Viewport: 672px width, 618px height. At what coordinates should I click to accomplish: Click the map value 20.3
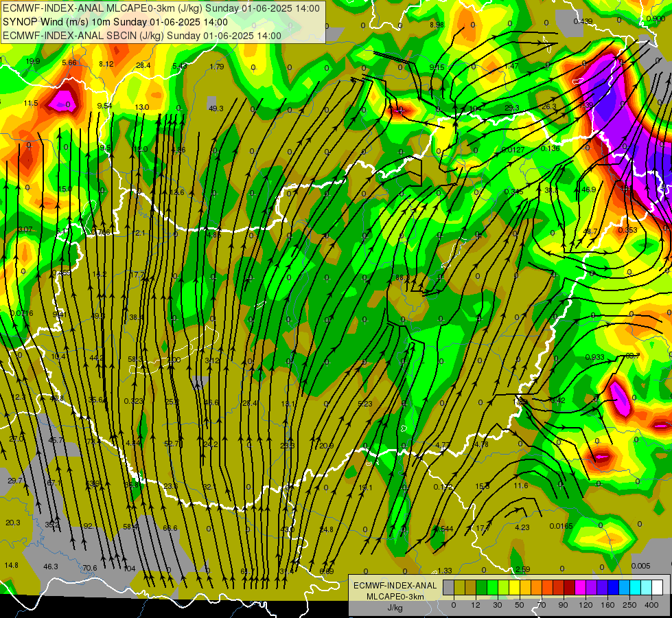(x=13, y=523)
